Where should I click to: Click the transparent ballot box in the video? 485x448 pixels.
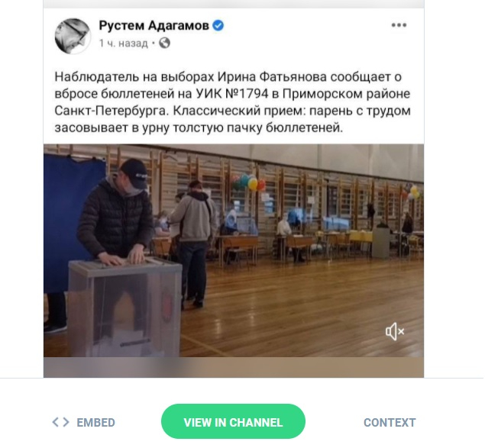tap(124, 308)
